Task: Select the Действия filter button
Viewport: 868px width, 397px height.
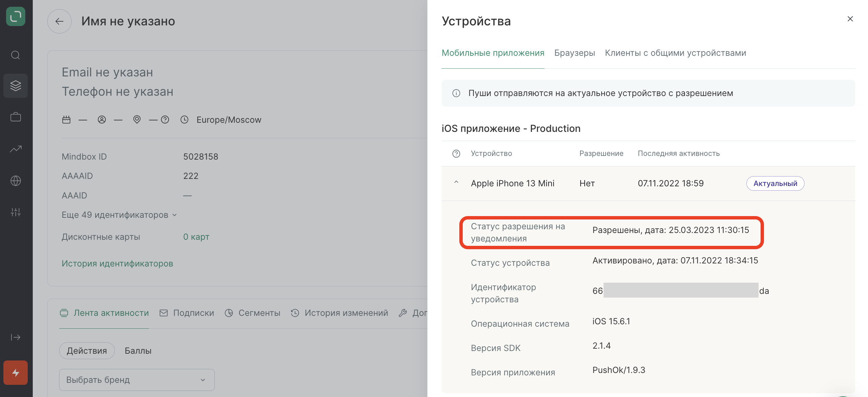Action: pos(87,351)
